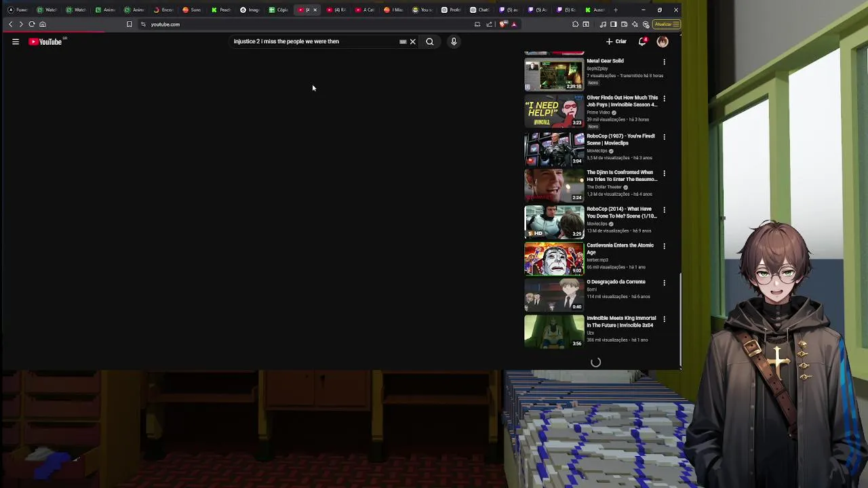
Task: Open Brave Rewards triangle icon
Action: pyautogui.click(x=514, y=24)
